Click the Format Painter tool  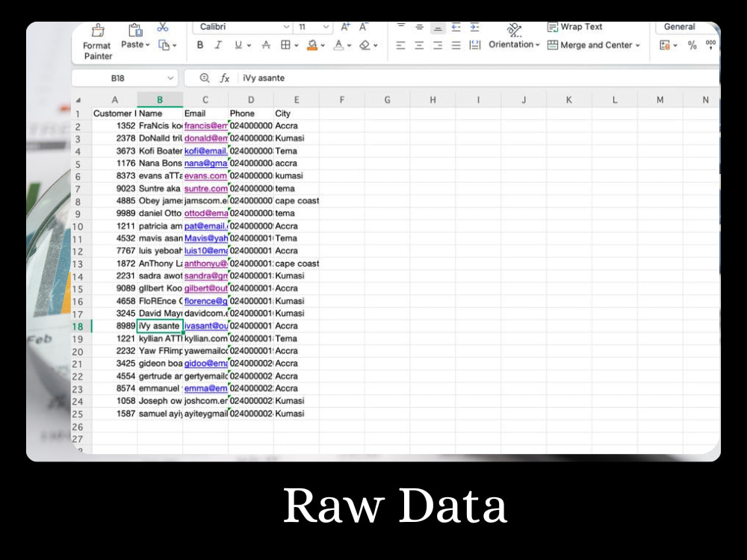tap(98, 42)
